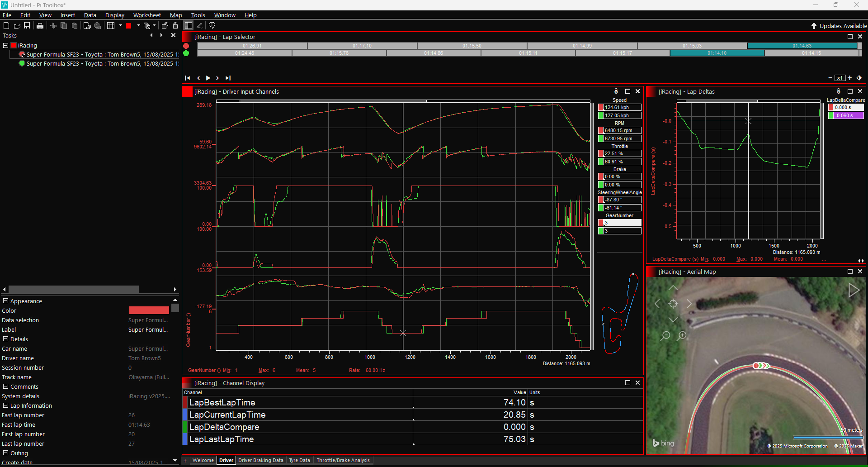Screen dimensions: 868x467
Task: Decrease playback speed with minus button
Action: [830, 78]
